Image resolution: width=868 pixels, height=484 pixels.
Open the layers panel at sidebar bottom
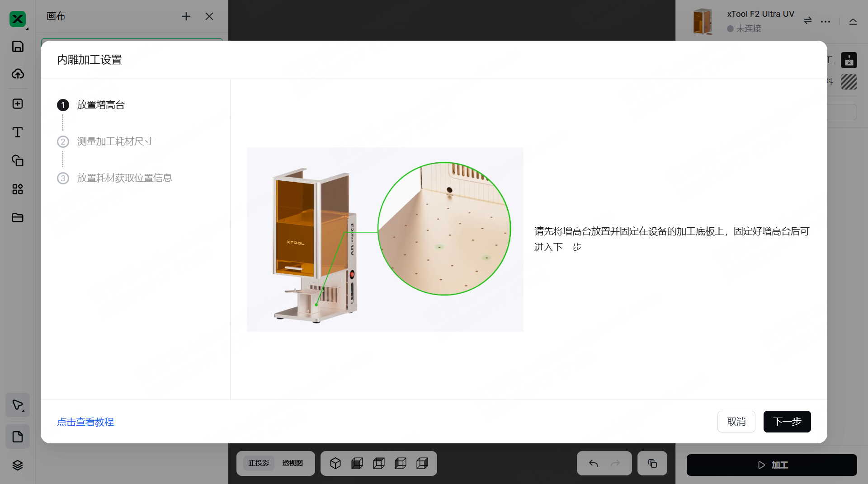[x=18, y=465]
